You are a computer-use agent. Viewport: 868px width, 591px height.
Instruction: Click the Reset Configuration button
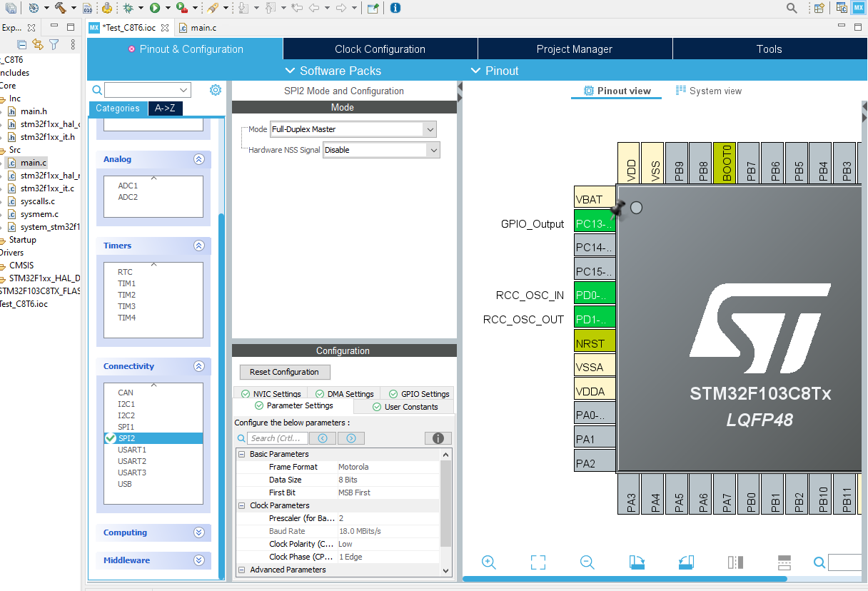[x=285, y=372]
